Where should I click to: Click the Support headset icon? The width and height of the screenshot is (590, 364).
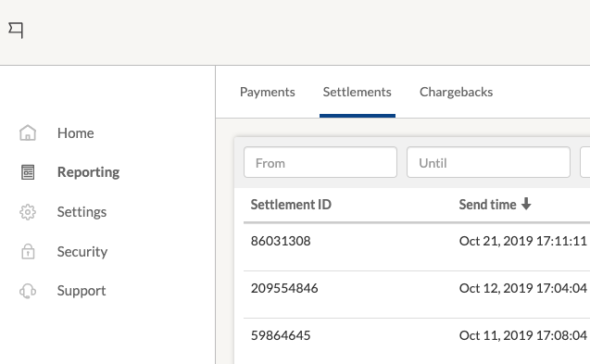pos(28,291)
